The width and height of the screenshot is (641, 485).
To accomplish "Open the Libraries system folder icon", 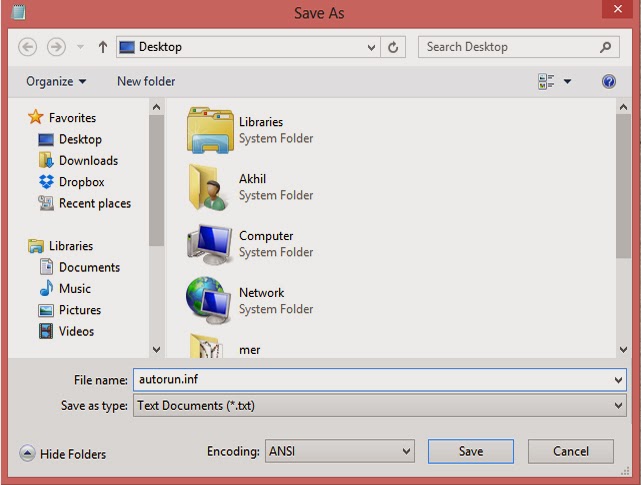I will tap(210, 130).
